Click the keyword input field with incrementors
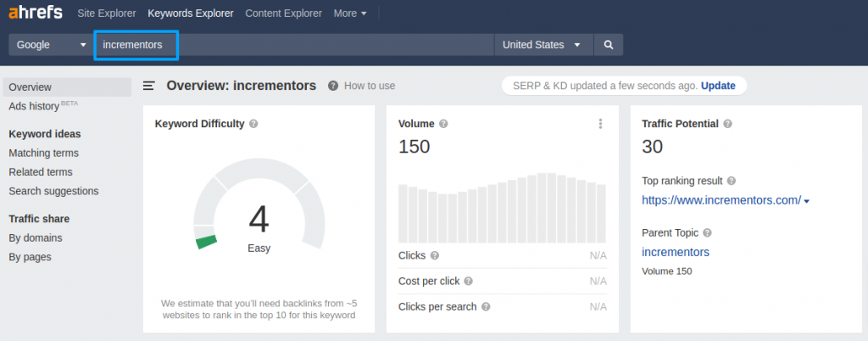Screen dimensions: 868x341 tap(294, 45)
